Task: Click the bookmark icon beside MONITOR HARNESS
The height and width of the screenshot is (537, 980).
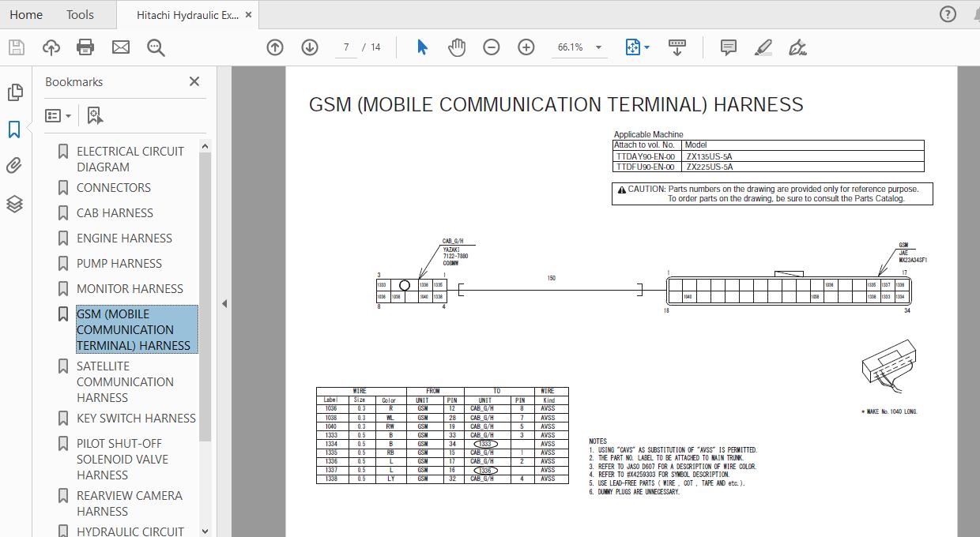Action: [x=64, y=288]
